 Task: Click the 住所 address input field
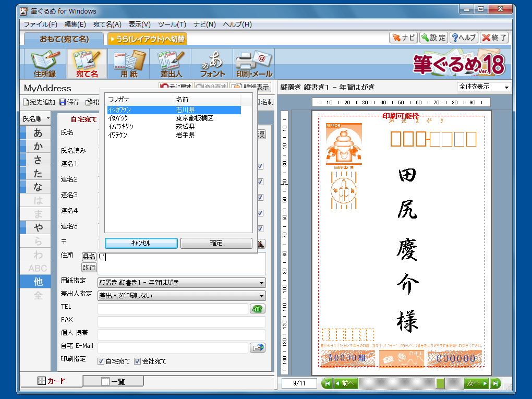pyautogui.click(x=182, y=263)
